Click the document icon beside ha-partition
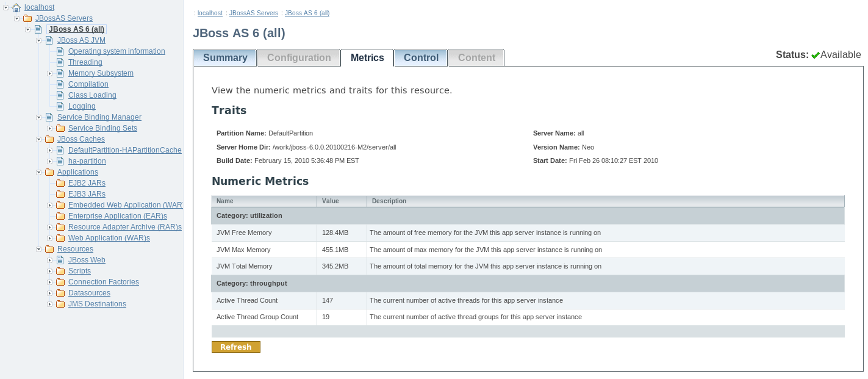Image resolution: width=868 pixels, height=379 pixels. [60, 161]
